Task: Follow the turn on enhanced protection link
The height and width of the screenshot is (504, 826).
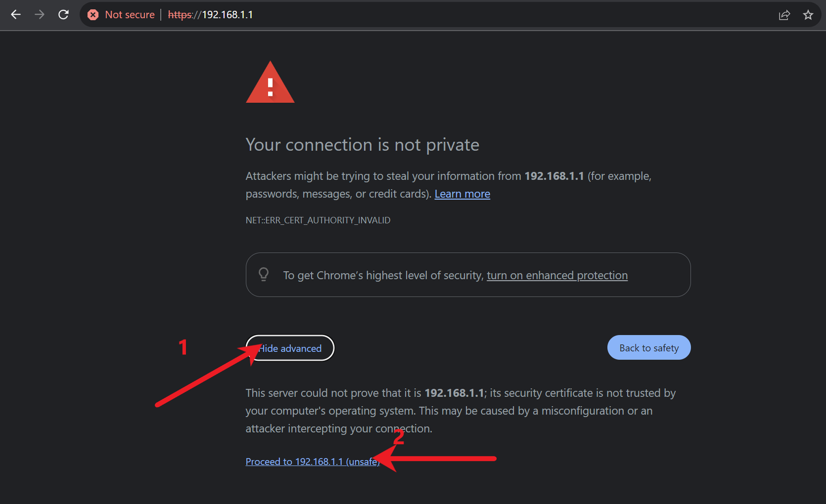Action: pyautogui.click(x=557, y=275)
